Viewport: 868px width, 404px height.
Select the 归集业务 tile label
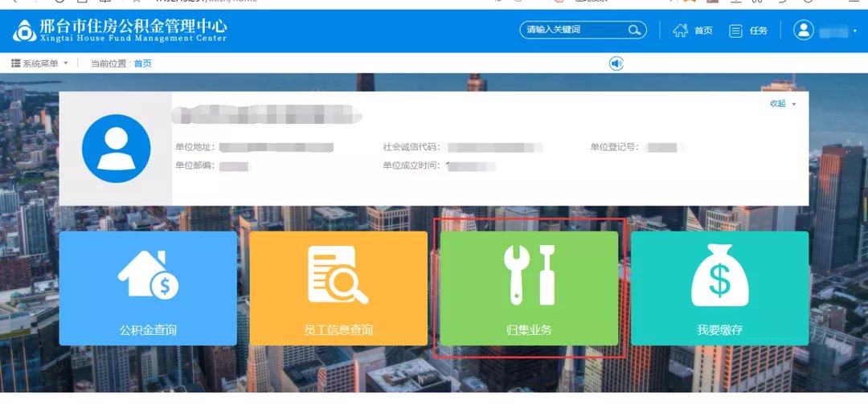point(529,330)
